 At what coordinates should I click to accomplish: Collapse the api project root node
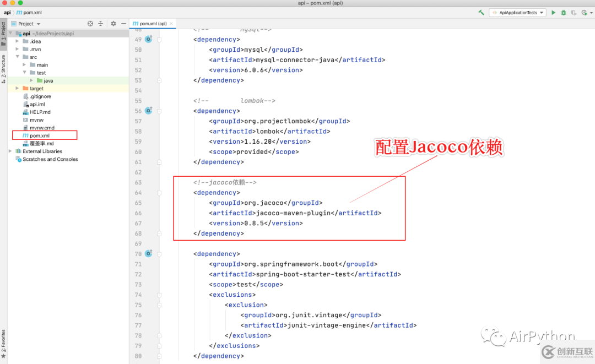(x=10, y=34)
